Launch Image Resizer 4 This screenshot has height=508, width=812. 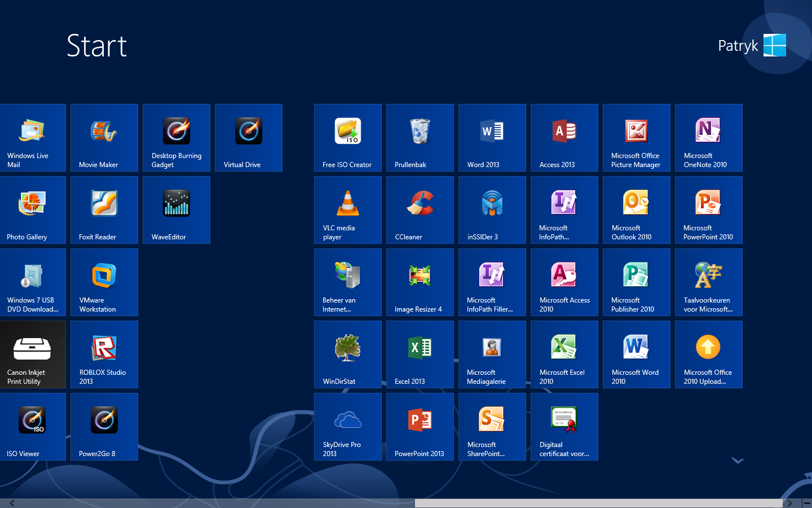coord(420,282)
